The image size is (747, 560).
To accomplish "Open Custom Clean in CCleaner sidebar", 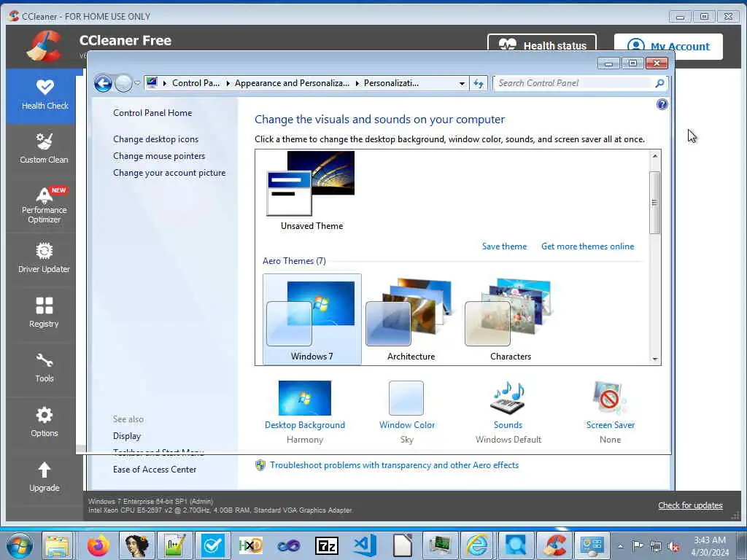I will (44, 149).
